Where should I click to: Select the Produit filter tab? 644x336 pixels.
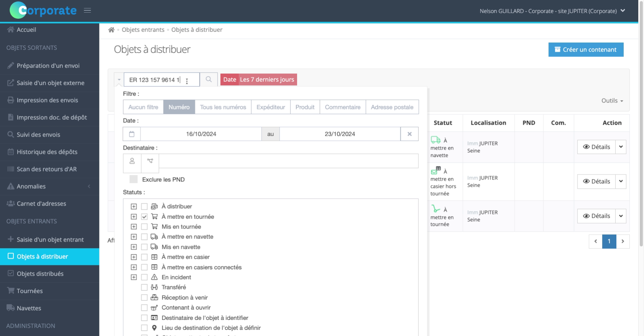(x=305, y=107)
